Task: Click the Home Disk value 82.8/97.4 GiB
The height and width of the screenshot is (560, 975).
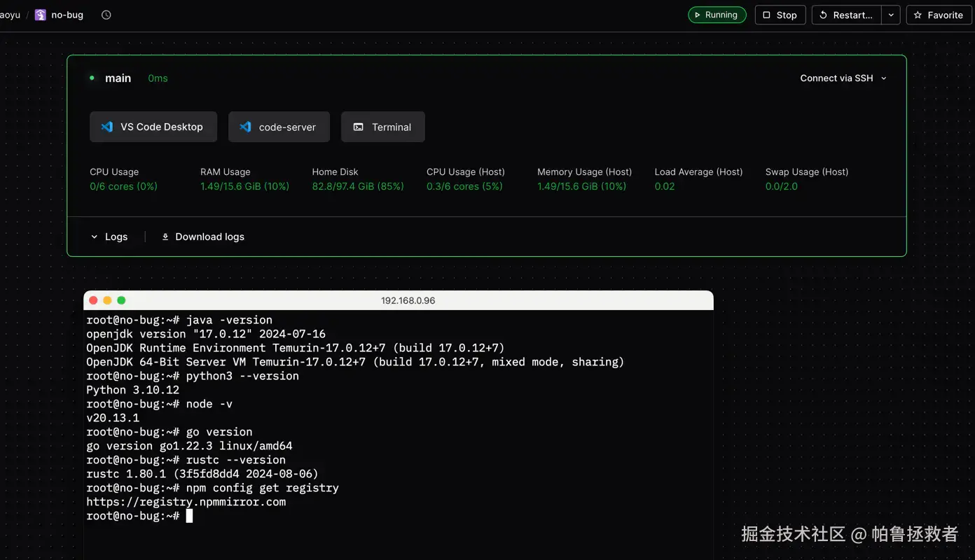Action: (x=358, y=186)
